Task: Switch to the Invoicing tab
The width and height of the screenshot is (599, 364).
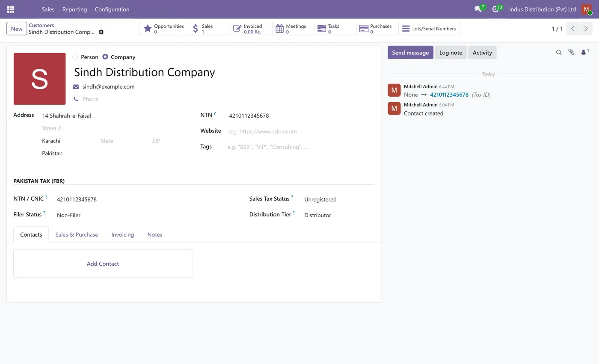Action: (x=123, y=234)
